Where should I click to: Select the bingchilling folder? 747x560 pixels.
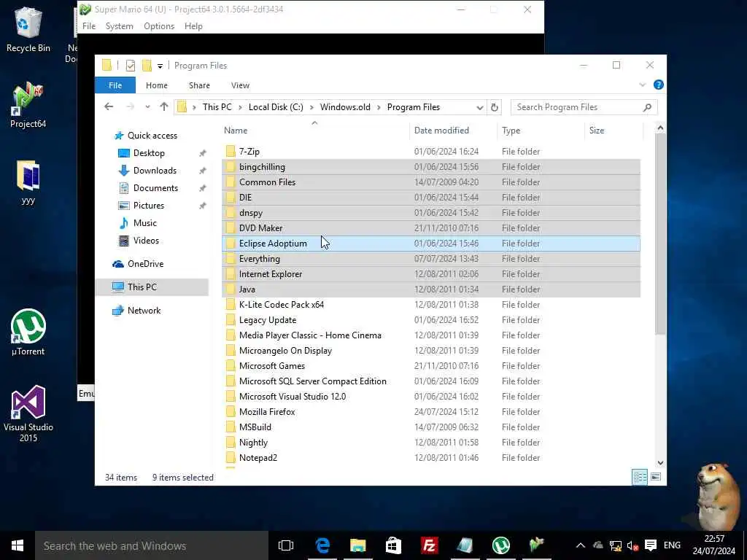430,167
